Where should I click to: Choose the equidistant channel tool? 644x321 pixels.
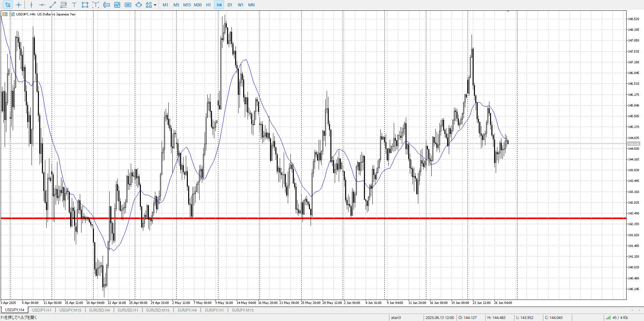(x=63, y=5)
